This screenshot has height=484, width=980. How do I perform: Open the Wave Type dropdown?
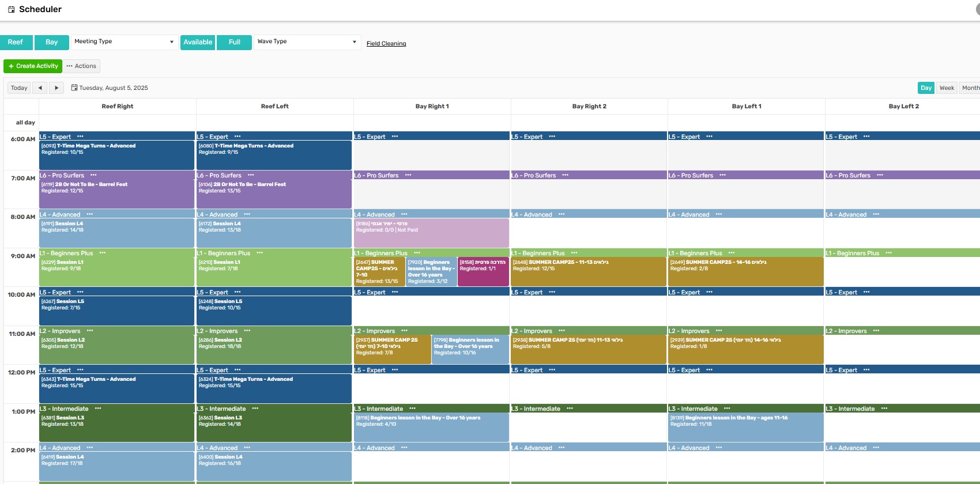(x=307, y=41)
